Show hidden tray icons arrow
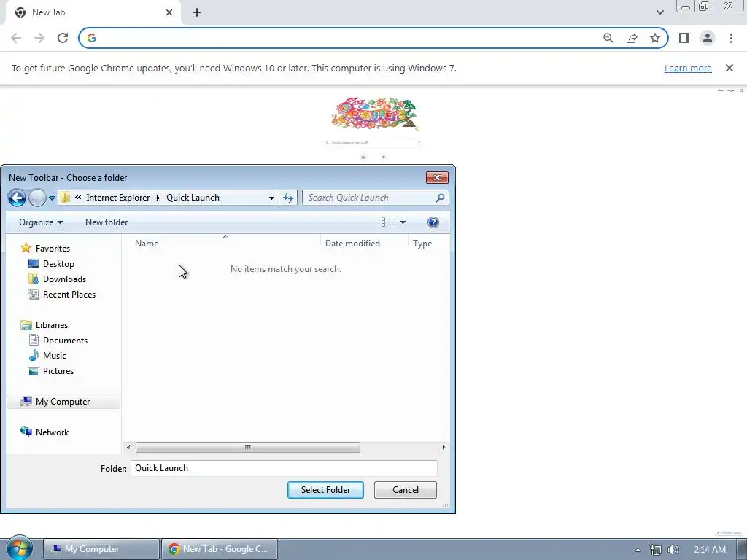Screen dimensions: 747x560 (638, 550)
